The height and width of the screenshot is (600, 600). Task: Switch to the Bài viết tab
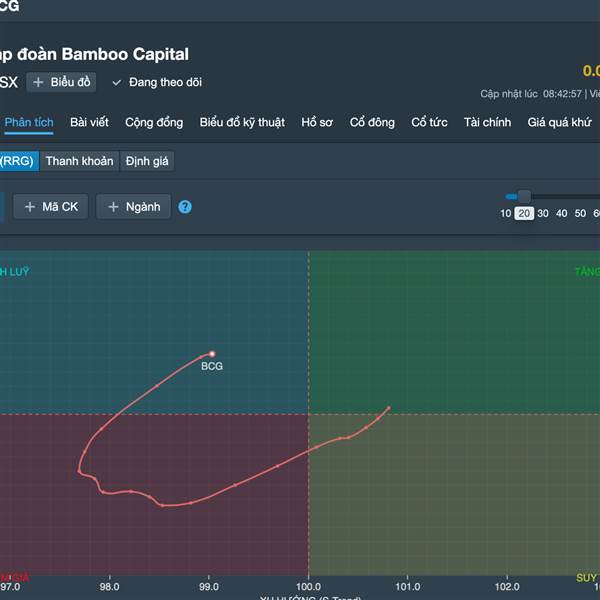[89, 122]
